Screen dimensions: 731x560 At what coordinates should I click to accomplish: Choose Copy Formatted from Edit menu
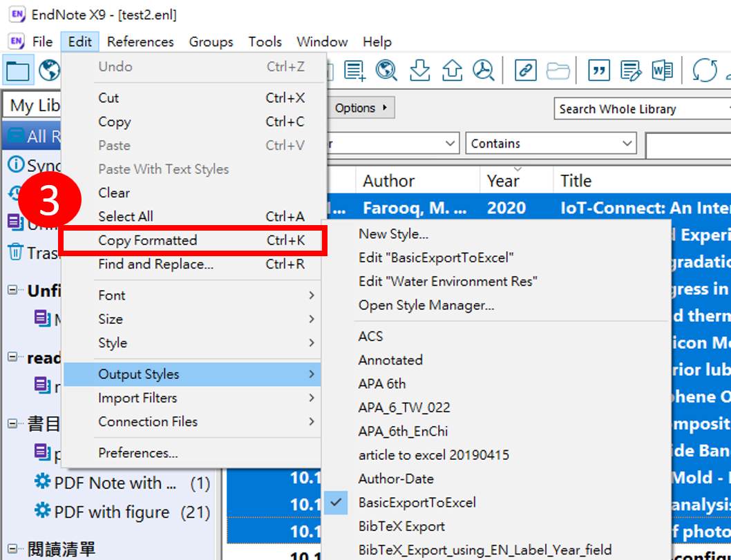(x=193, y=240)
